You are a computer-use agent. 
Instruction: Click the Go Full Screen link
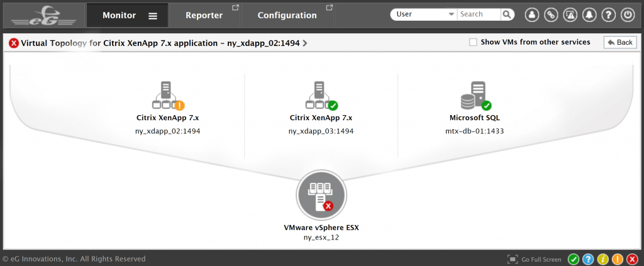point(541,260)
